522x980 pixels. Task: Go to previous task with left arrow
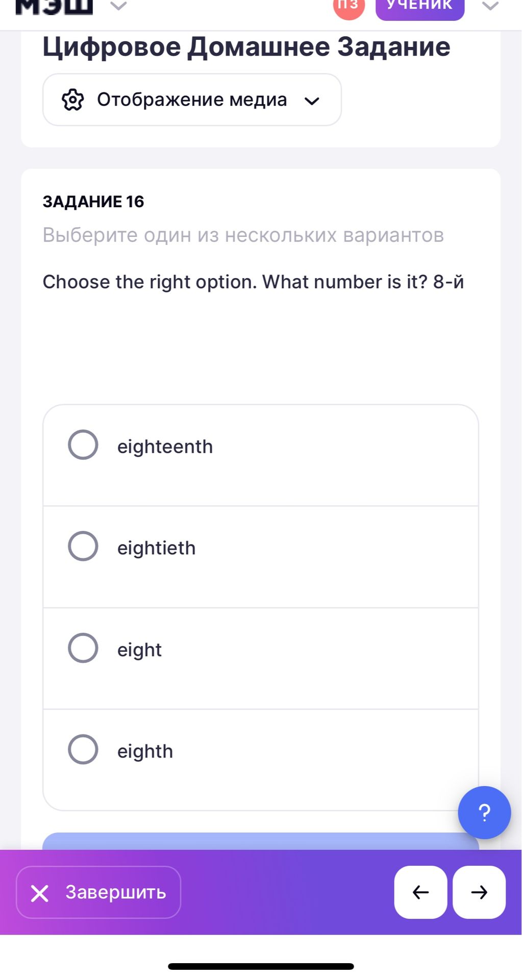[x=420, y=892]
